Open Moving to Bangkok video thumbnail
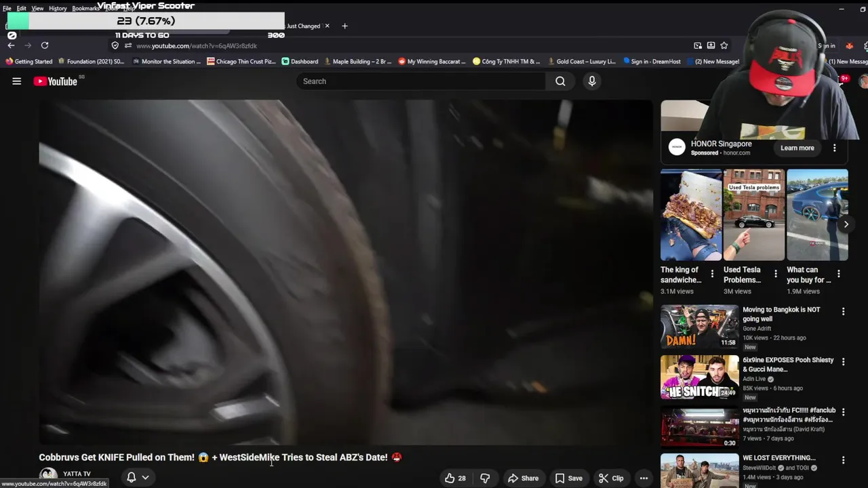Image resolution: width=868 pixels, height=488 pixels. pos(699,327)
